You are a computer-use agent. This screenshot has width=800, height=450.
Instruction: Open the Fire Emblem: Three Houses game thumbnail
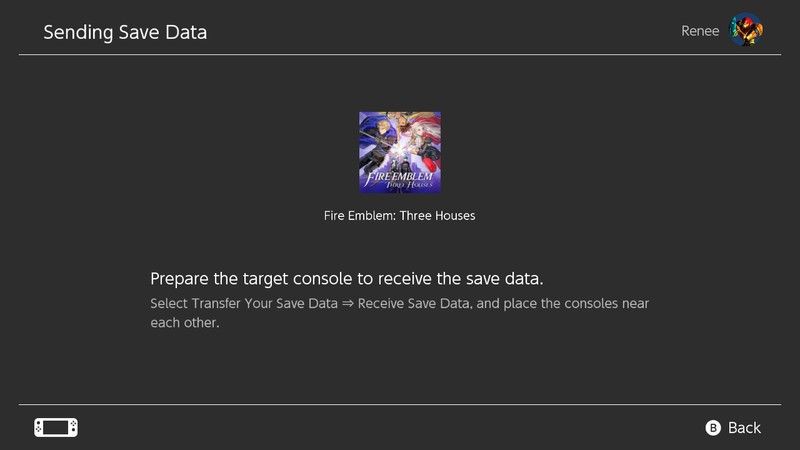(x=400, y=152)
